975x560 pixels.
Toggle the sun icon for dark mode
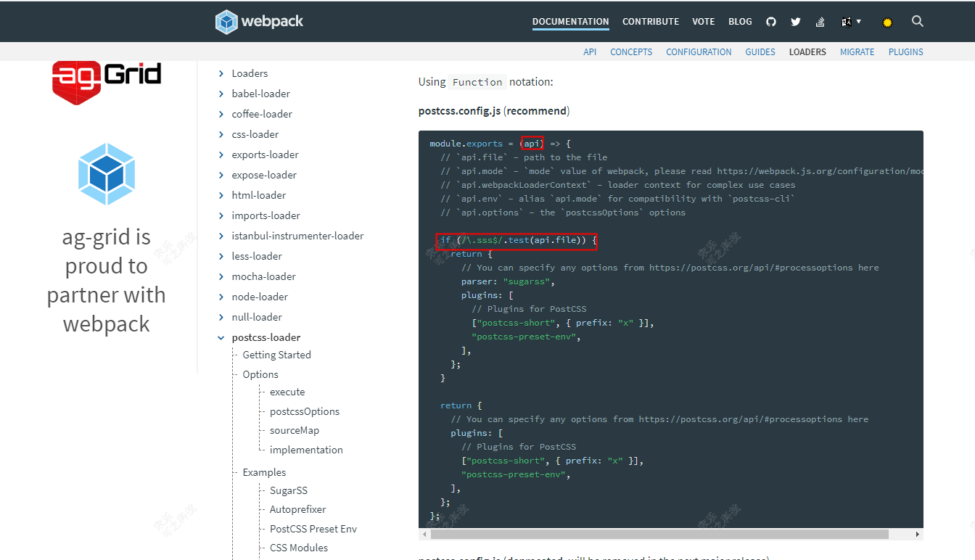(886, 21)
